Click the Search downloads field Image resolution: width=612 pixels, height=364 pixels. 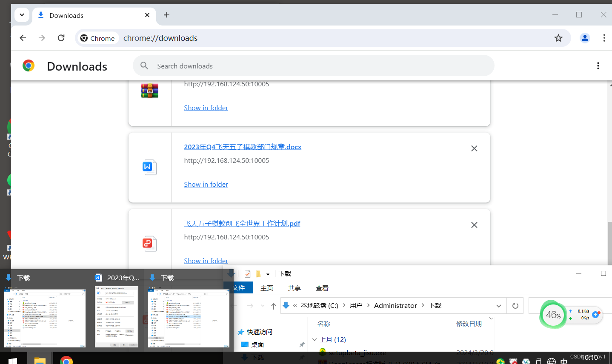[x=314, y=66]
